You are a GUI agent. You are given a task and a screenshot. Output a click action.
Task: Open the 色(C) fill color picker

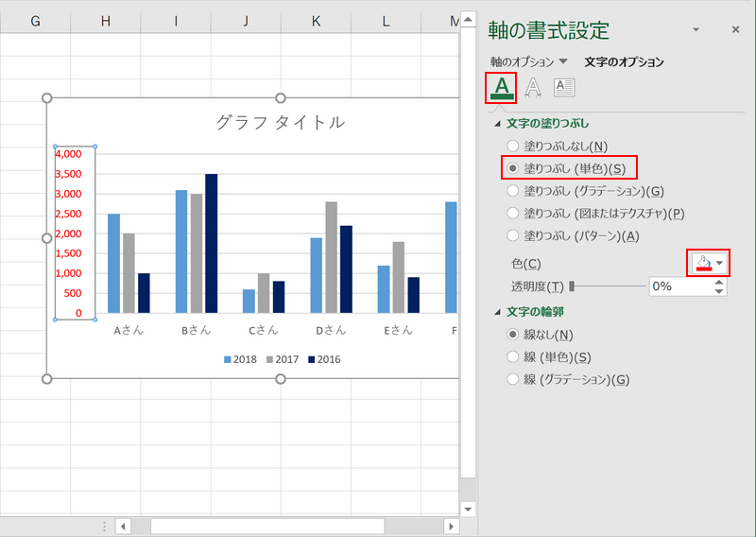click(708, 263)
